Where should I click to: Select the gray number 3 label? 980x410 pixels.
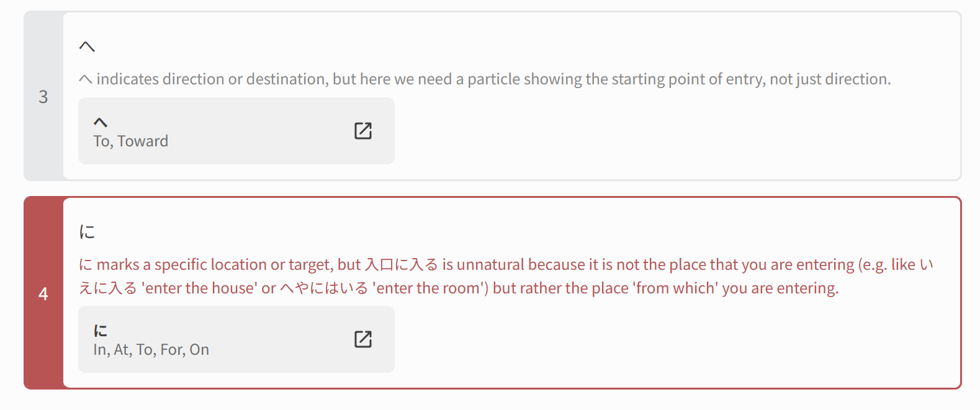click(x=43, y=97)
